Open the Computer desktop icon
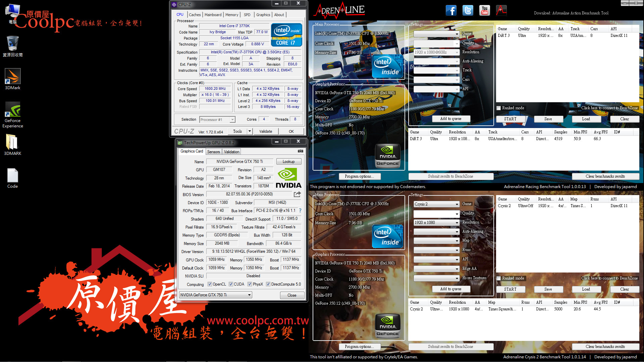Image resolution: width=644 pixels, height=362 pixels. tap(13, 13)
